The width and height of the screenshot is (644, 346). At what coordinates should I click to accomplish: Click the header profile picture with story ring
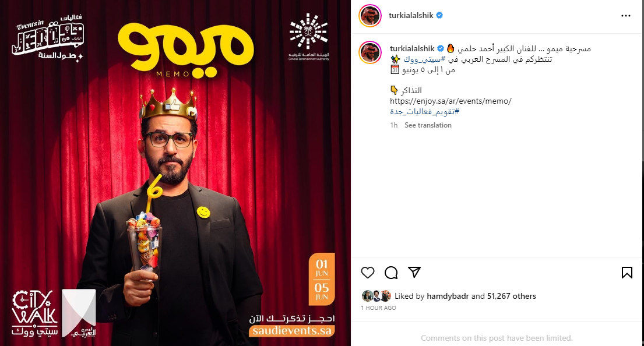(370, 16)
